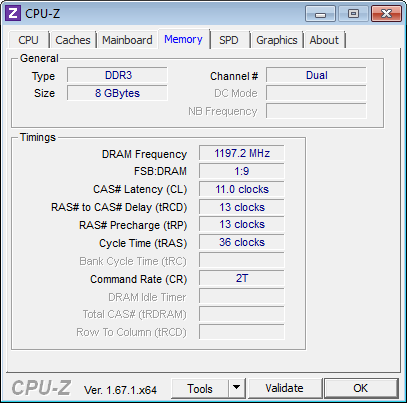Click the tRP 13 clocks value

[x=242, y=224]
